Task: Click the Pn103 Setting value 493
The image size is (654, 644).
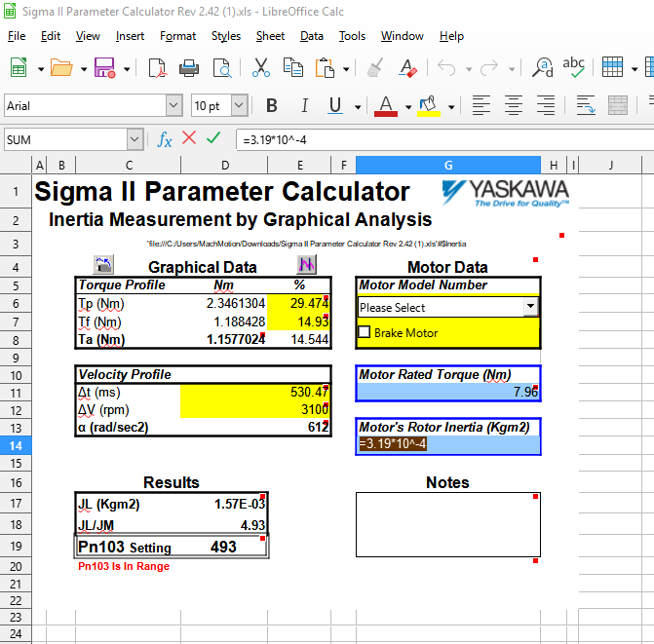Action: (223, 547)
